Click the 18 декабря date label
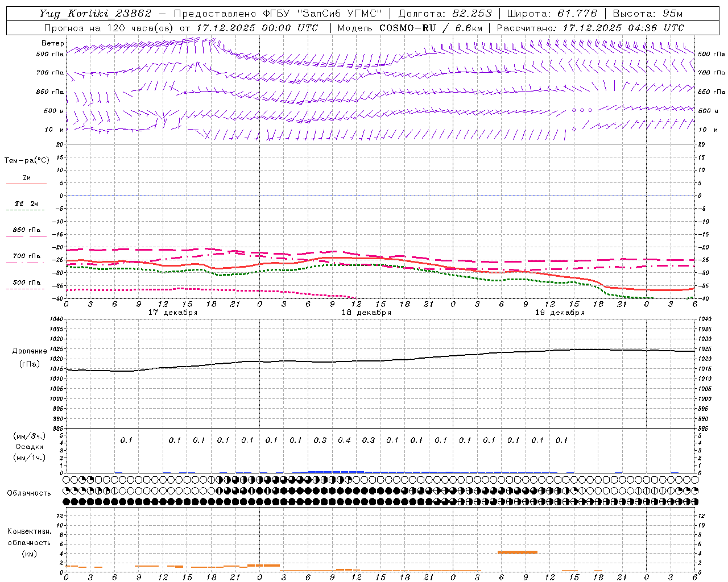Viewport: 728px width, 582px height. (366, 313)
